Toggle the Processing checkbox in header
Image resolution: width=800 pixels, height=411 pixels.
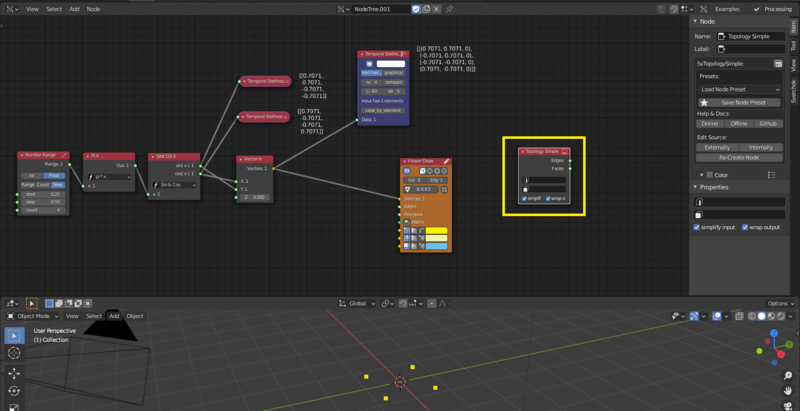[x=757, y=9]
